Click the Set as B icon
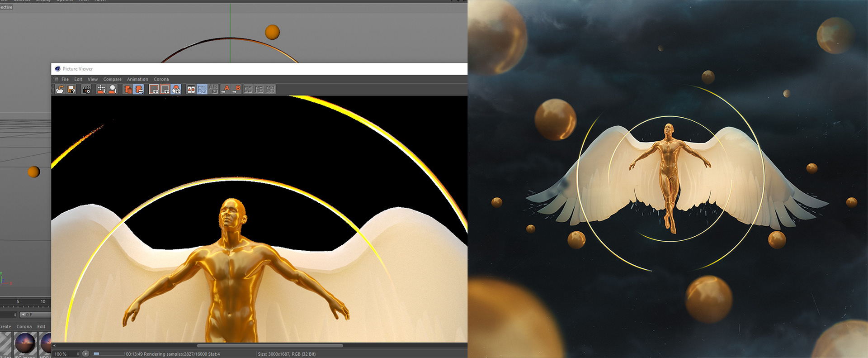 [x=236, y=90]
